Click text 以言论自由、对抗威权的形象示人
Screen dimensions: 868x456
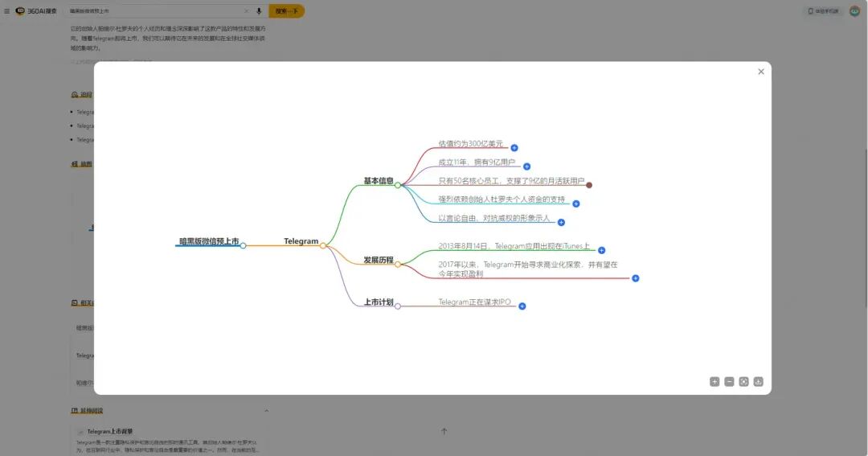(x=494, y=218)
